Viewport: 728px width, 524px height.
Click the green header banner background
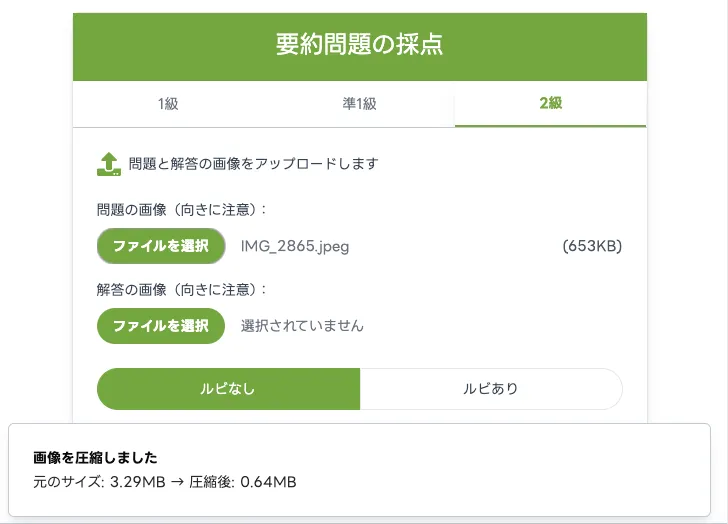coord(560,46)
